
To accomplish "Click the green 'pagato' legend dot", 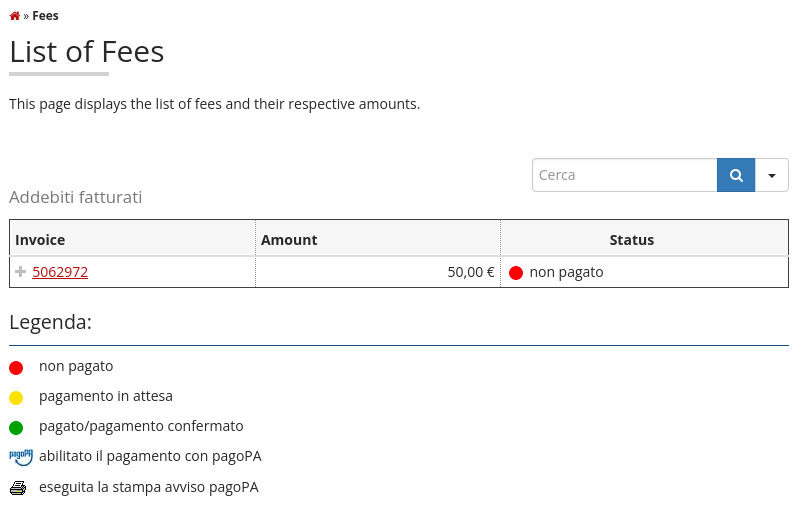I will tap(16, 427).
